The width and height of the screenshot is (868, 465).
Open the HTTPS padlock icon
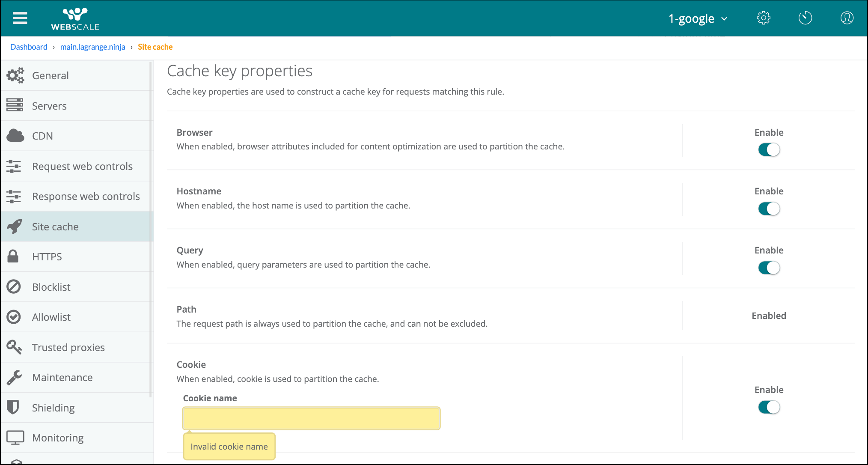(13, 256)
